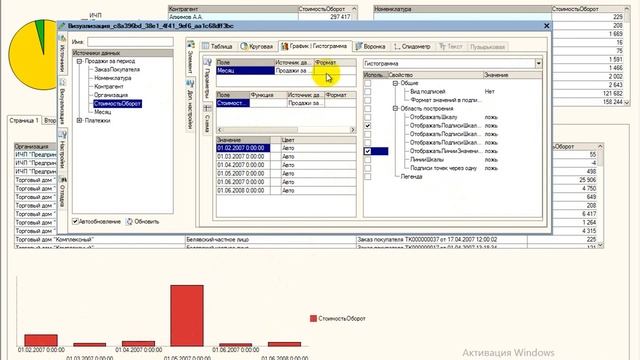This screenshot has height=360, width=640.
Task: Click the Имя input field
Action: [130, 42]
